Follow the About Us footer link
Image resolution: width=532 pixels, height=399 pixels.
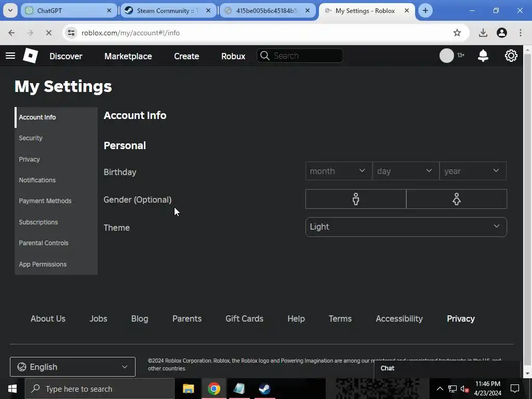point(48,318)
